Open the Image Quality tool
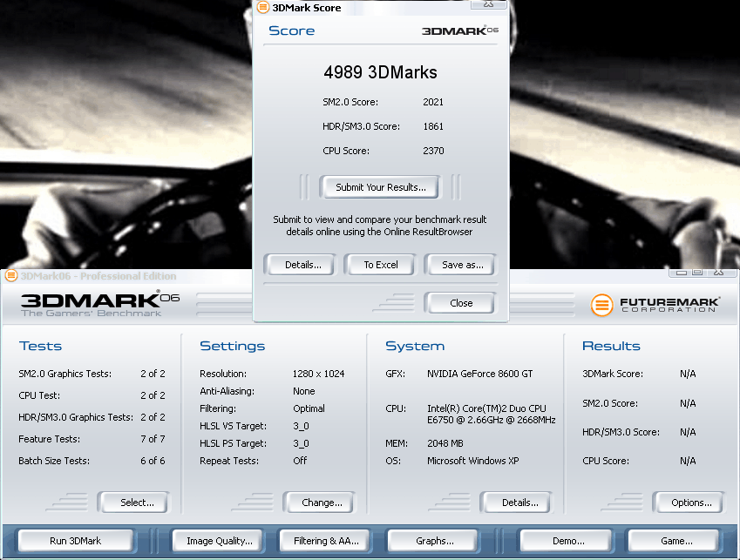The width and height of the screenshot is (740, 560). (x=220, y=541)
